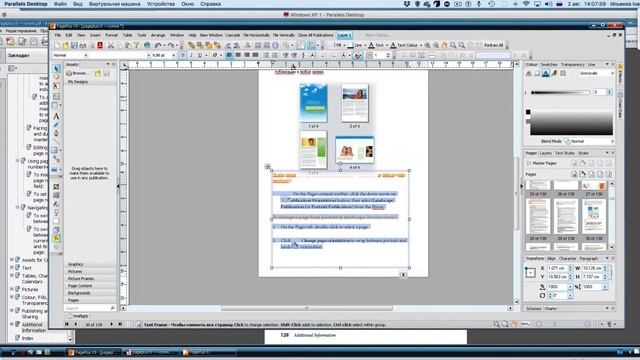Click the hyperlink globe icon in the toolbar
Viewport: 640px width, 360px height.
[147, 45]
